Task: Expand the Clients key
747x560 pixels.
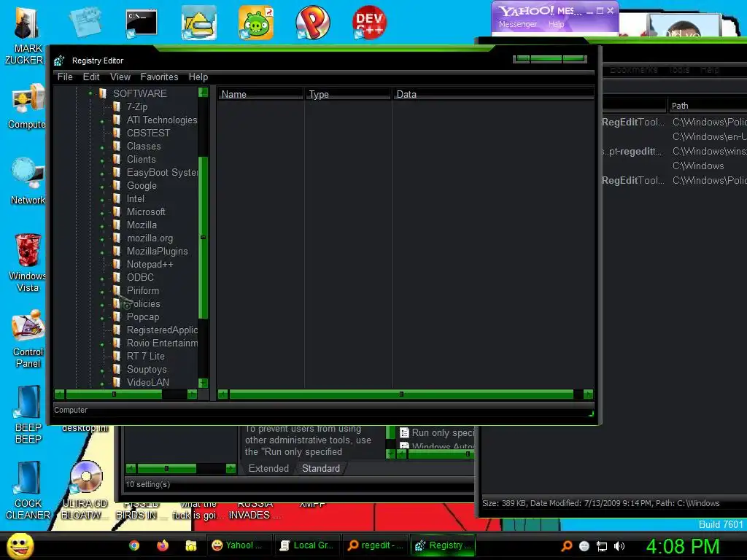Action: 102,161
